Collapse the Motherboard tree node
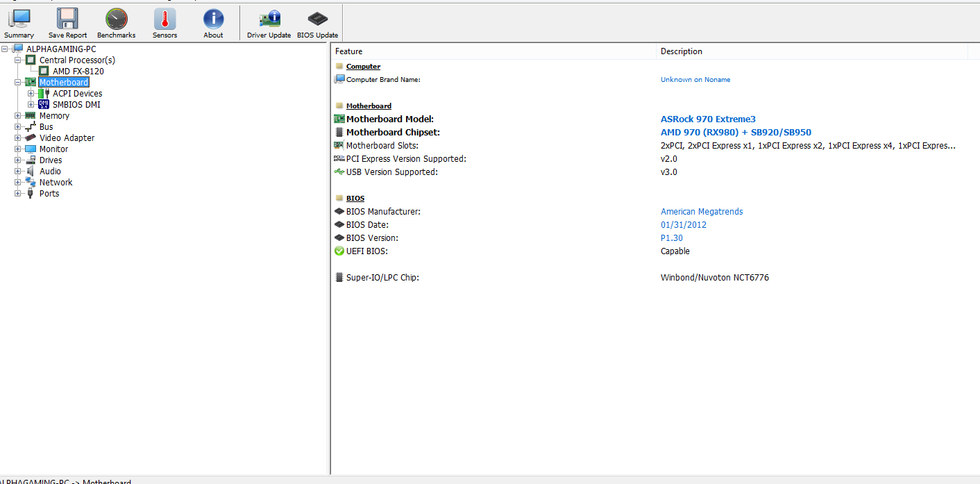 pos(18,82)
